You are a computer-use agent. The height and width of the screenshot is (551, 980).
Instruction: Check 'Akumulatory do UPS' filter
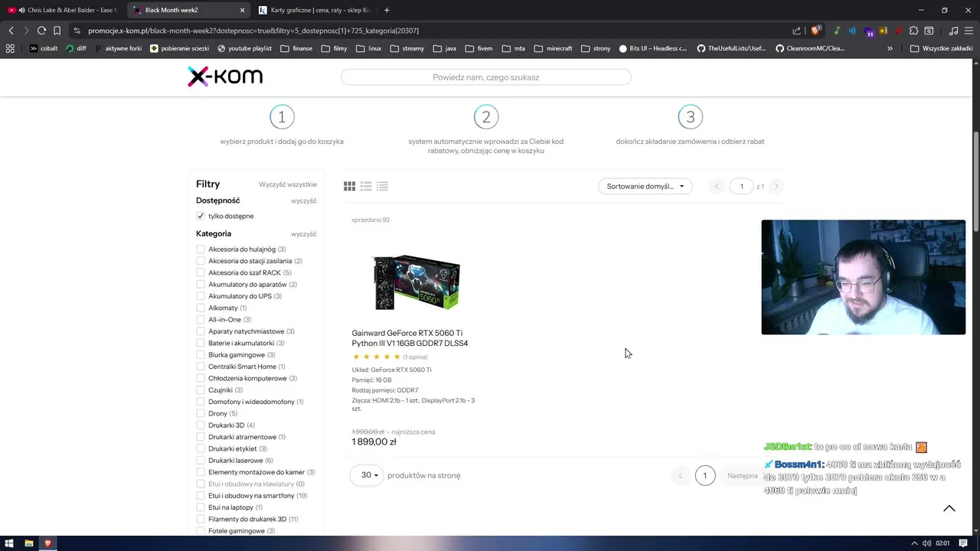(x=201, y=296)
